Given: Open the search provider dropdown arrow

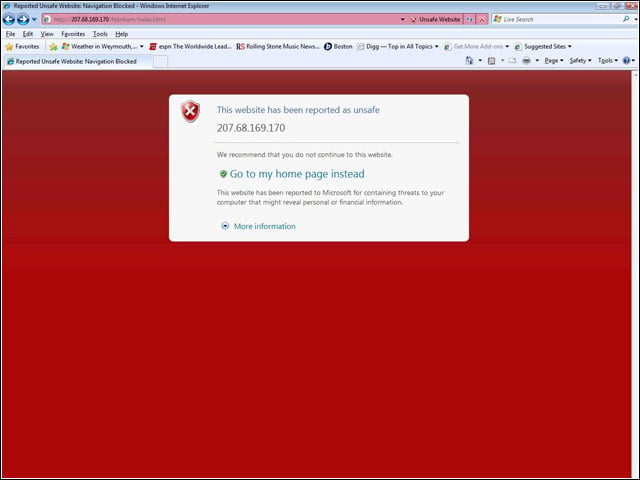Looking at the screenshot, I should pyautogui.click(x=636, y=19).
